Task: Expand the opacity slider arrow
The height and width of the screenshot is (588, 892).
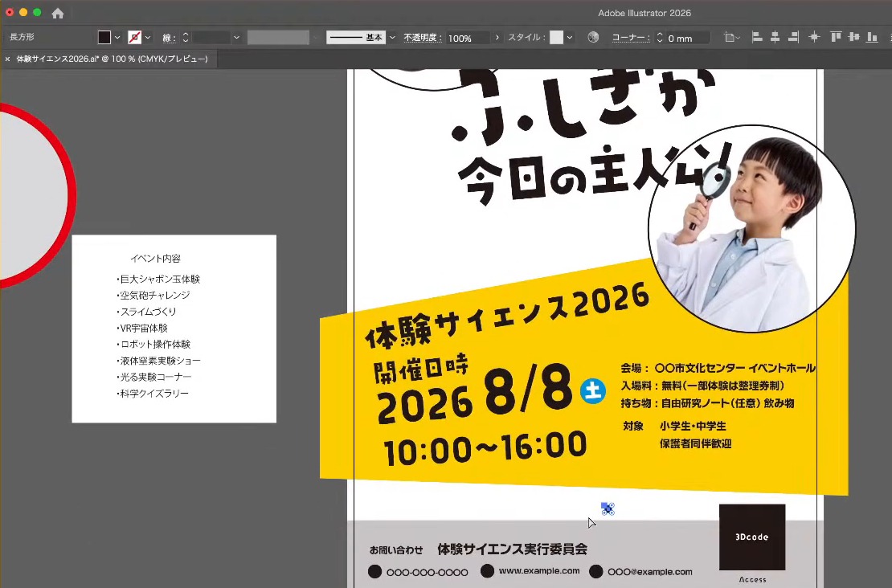Action: pyautogui.click(x=497, y=38)
